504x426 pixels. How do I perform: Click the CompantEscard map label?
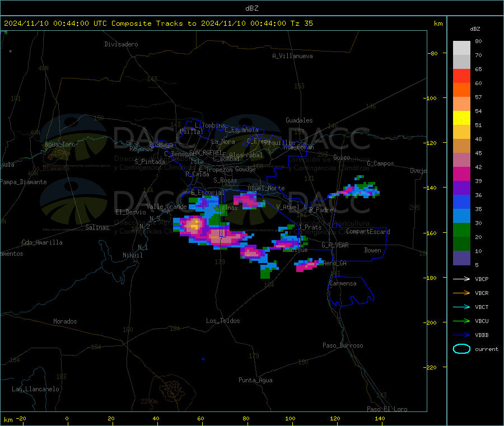(x=368, y=232)
